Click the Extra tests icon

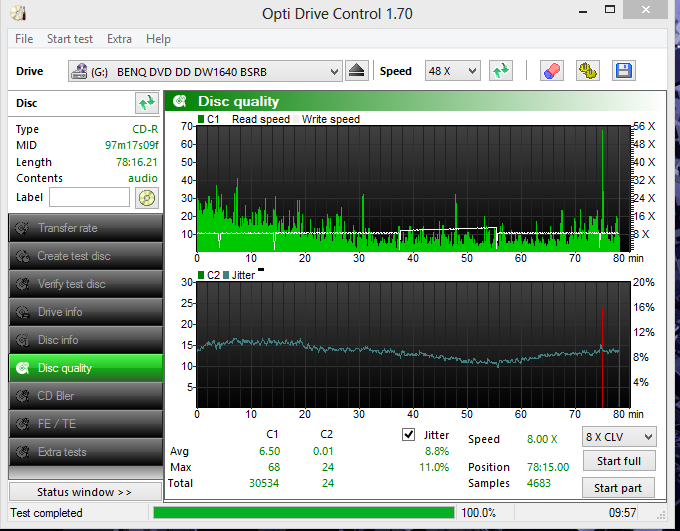[x=22, y=452]
